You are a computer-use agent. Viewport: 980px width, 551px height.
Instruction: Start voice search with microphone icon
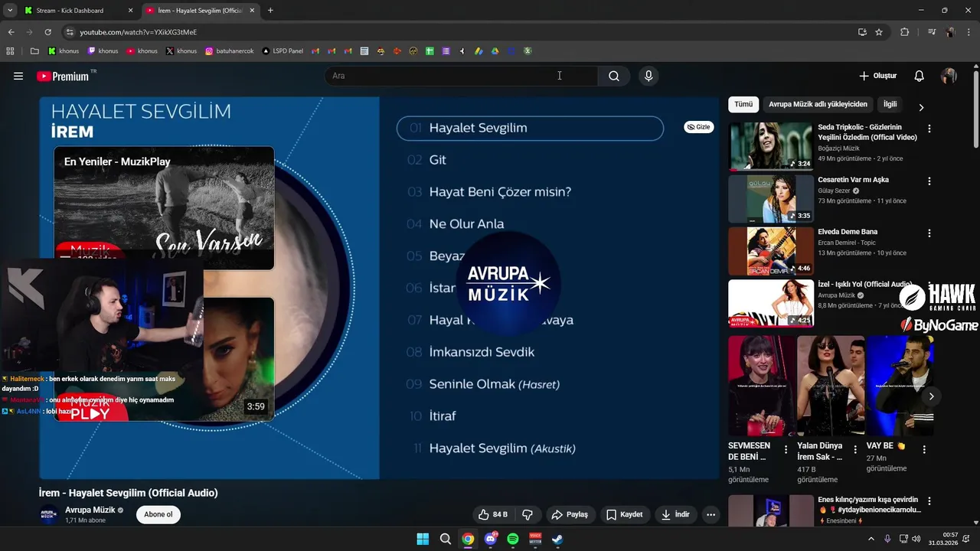pos(648,76)
